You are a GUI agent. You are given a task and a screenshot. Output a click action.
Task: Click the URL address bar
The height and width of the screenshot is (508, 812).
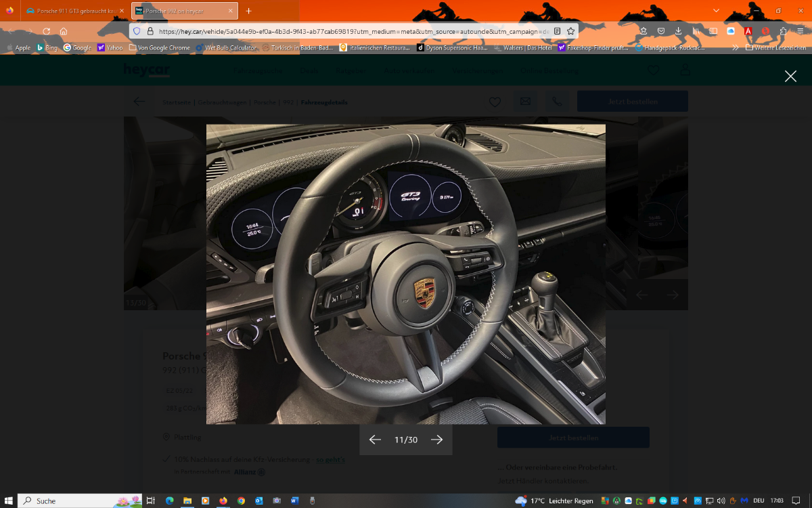pos(352,31)
